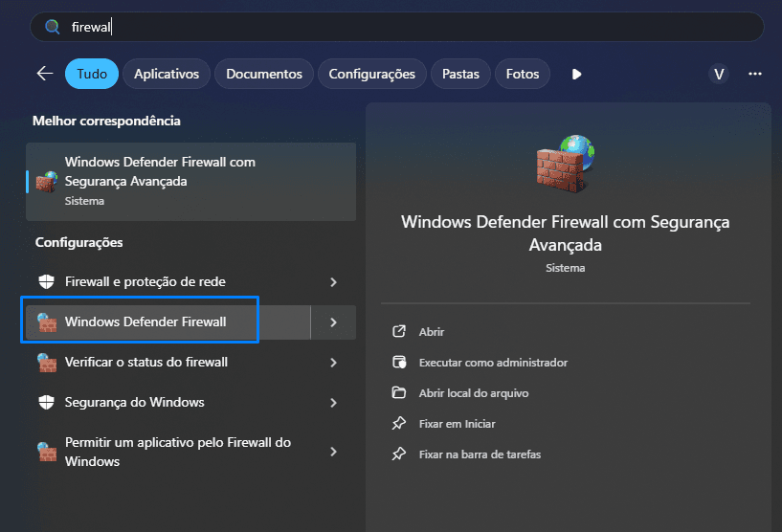Open the Windows Defender Firewall result
This screenshot has height=532, width=782.
click(x=168, y=322)
